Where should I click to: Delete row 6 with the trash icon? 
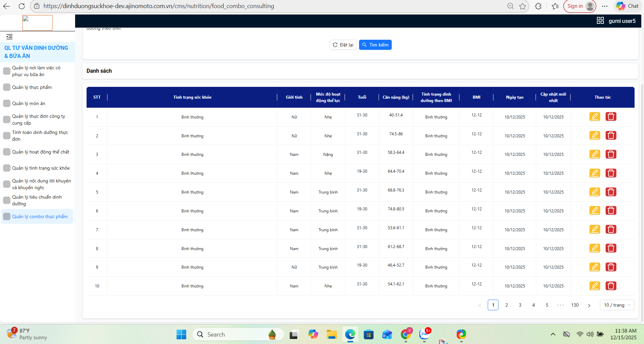click(x=611, y=211)
